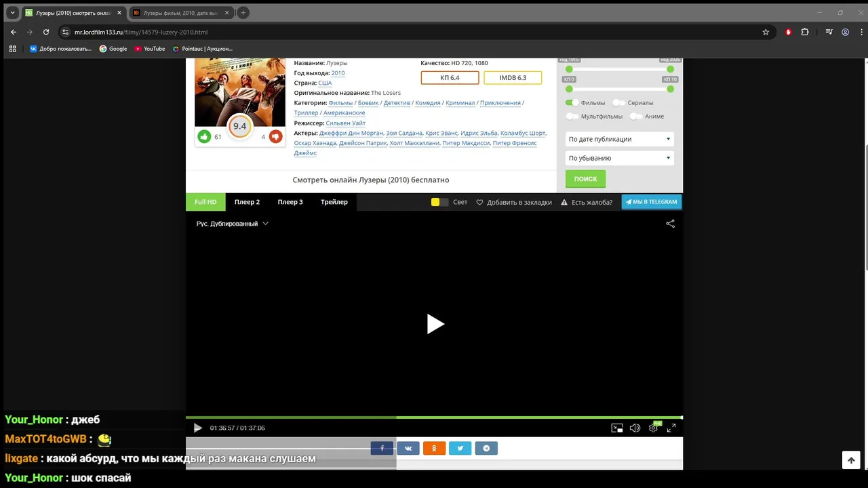Enter fullscreen with the expand icon
This screenshot has height=488, width=868.
[x=671, y=428]
